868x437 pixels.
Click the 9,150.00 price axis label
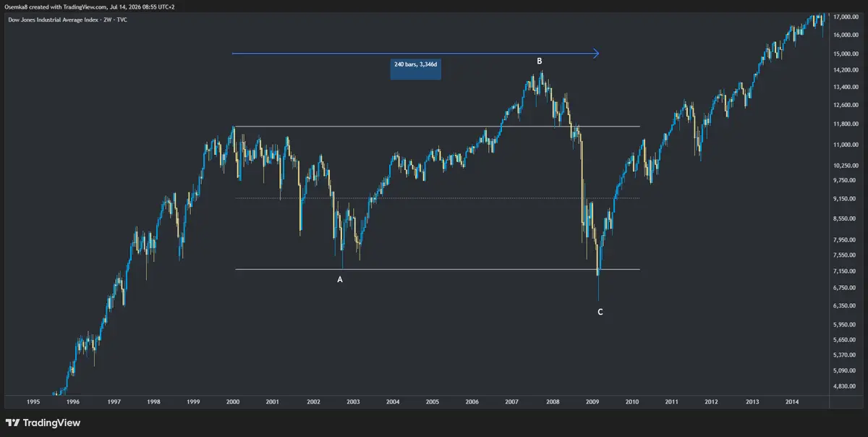point(845,199)
